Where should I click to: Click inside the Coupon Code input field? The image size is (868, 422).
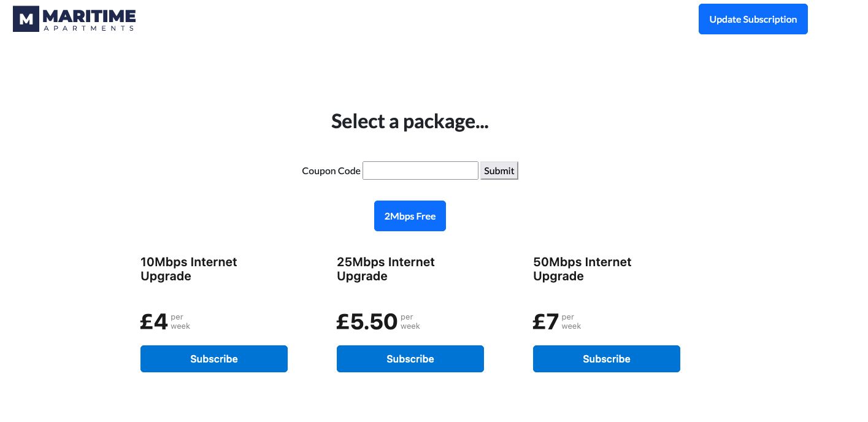click(x=420, y=171)
